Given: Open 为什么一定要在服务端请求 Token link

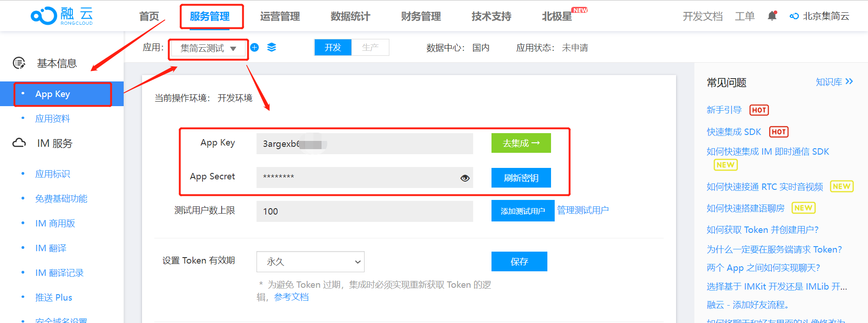Looking at the screenshot, I should (774, 249).
